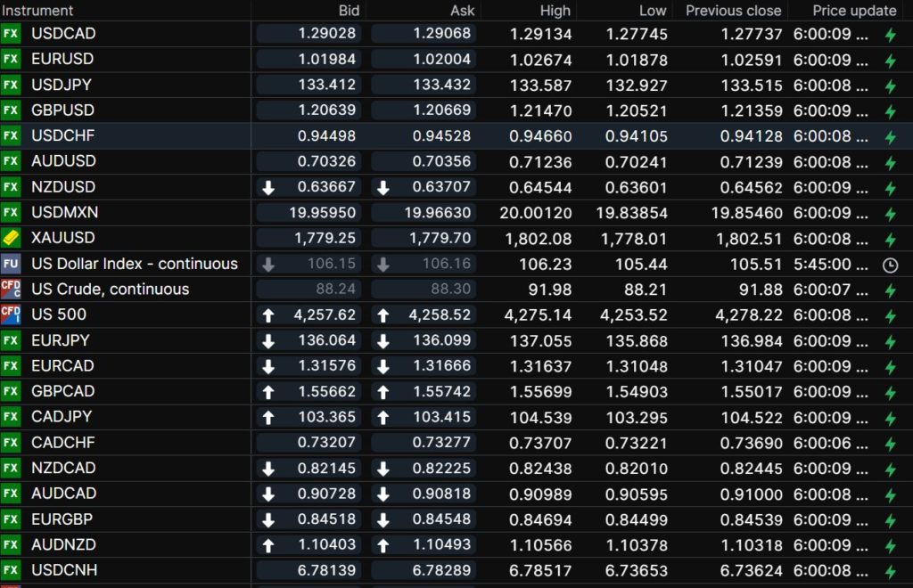913x588 pixels.
Task: Click the CFD icon beside US 500
Action: tap(11, 314)
